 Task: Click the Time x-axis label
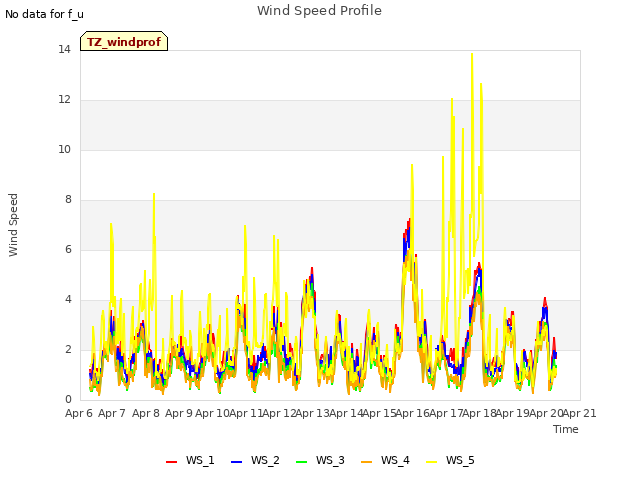click(x=566, y=429)
